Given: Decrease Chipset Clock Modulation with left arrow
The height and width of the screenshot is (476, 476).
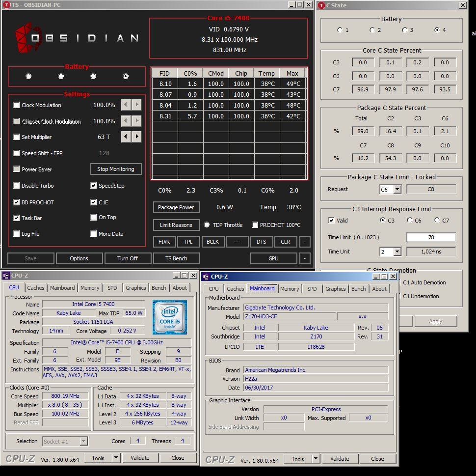Looking at the screenshot, I should [x=126, y=121].
